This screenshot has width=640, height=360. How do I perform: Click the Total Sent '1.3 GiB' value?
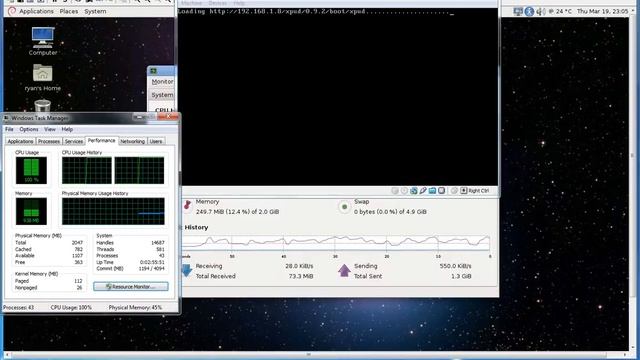point(461,276)
